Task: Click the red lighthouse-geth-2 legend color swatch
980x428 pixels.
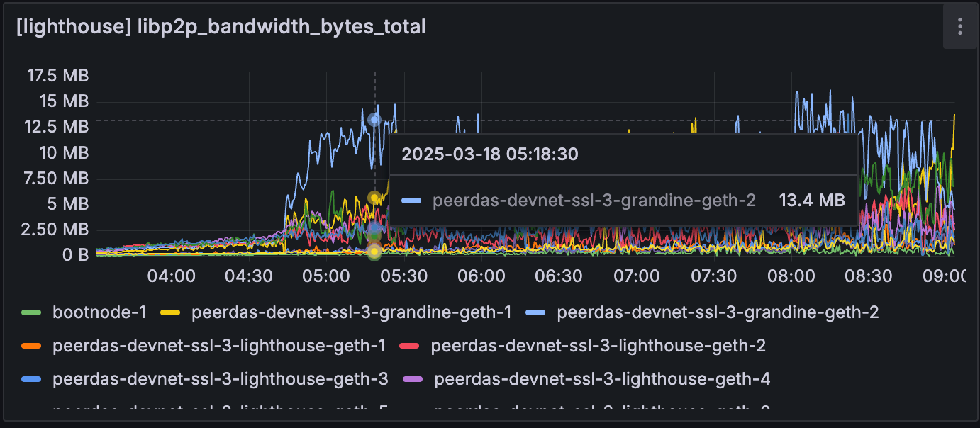Action: (x=410, y=347)
